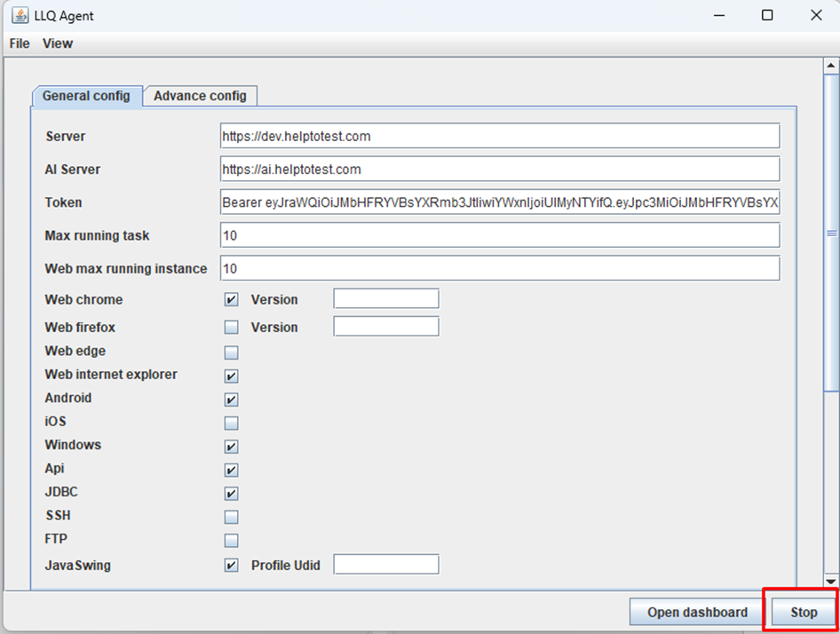Select the General config tab
Viewport: 840px width, 634px height.
(86, 96)
